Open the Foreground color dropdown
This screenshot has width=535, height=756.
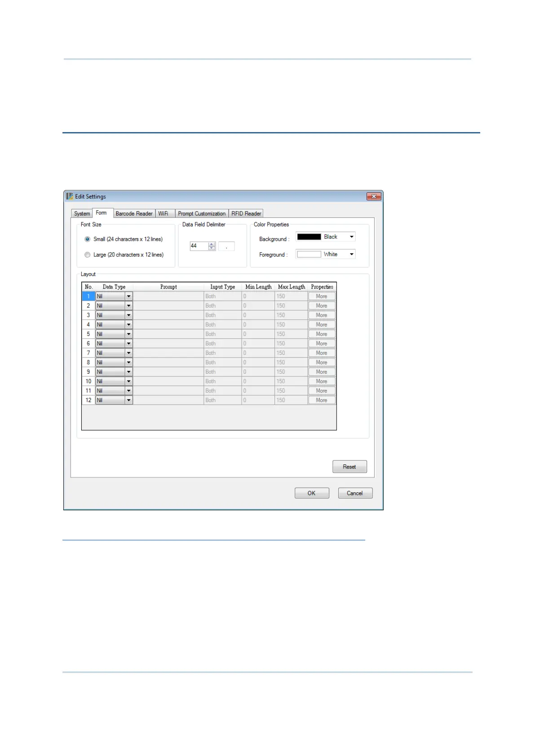pyautogui.click(x=352, y=254)
